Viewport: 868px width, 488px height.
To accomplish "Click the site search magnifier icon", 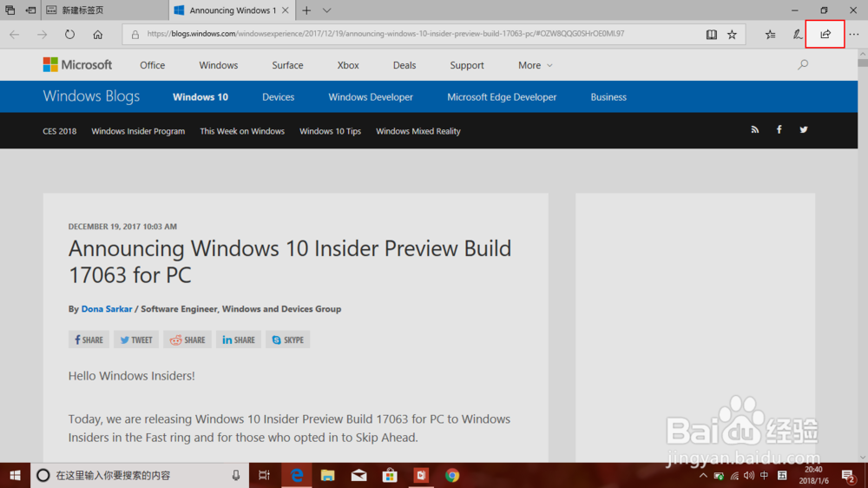I will click(x=803, y=65).
